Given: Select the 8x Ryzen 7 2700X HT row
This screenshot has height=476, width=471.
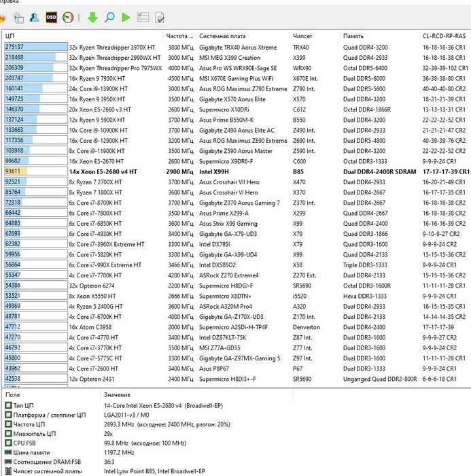Looking at the screenshot, I should pyautogui.click(x=237, y=182).
